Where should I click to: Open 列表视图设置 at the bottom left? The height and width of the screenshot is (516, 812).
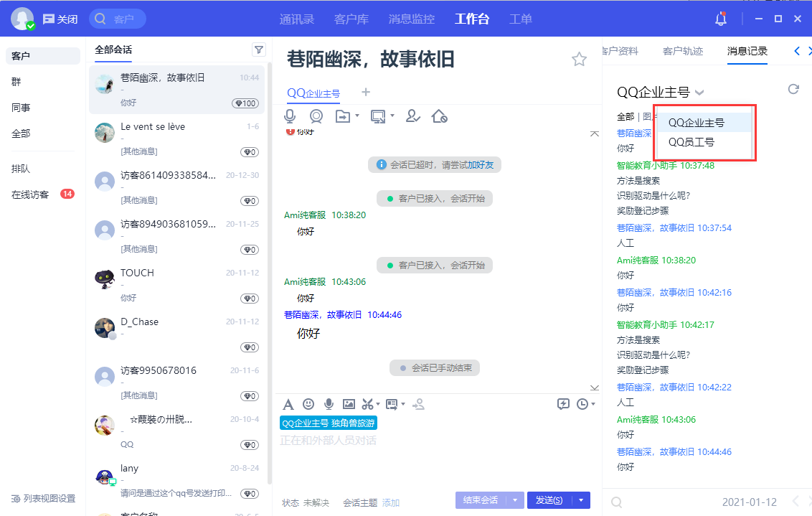coord(44,498)
